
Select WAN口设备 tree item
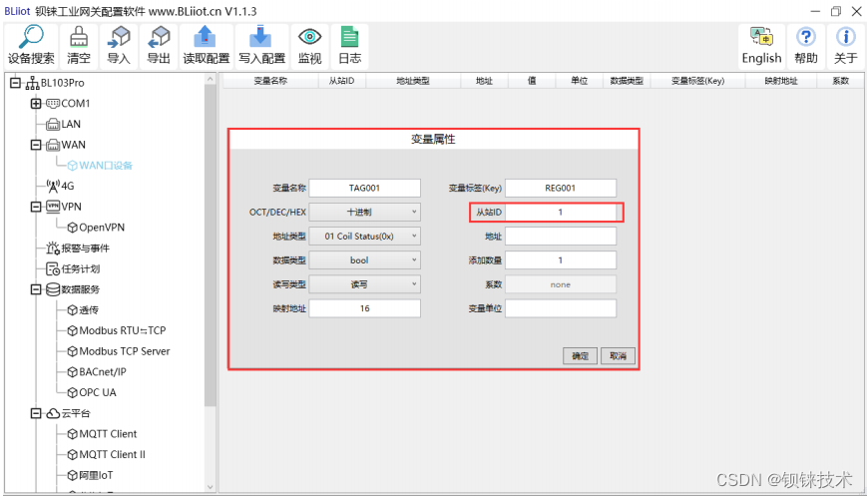coord(106,165)
